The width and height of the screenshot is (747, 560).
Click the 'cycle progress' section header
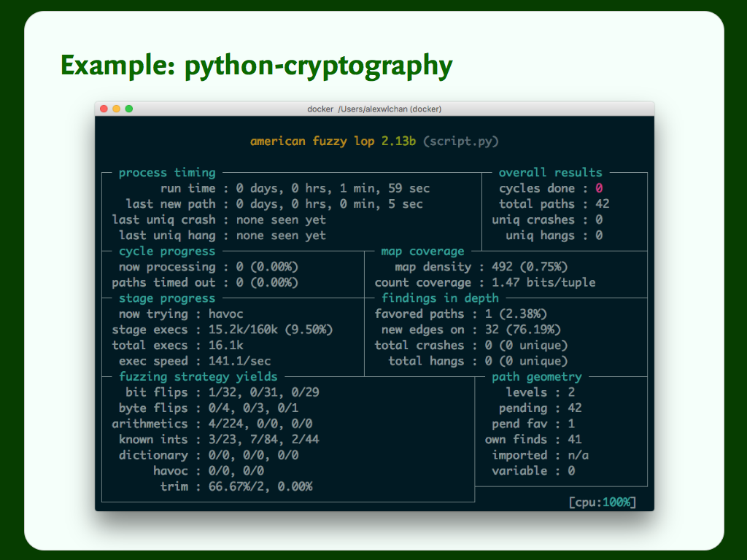167,252
